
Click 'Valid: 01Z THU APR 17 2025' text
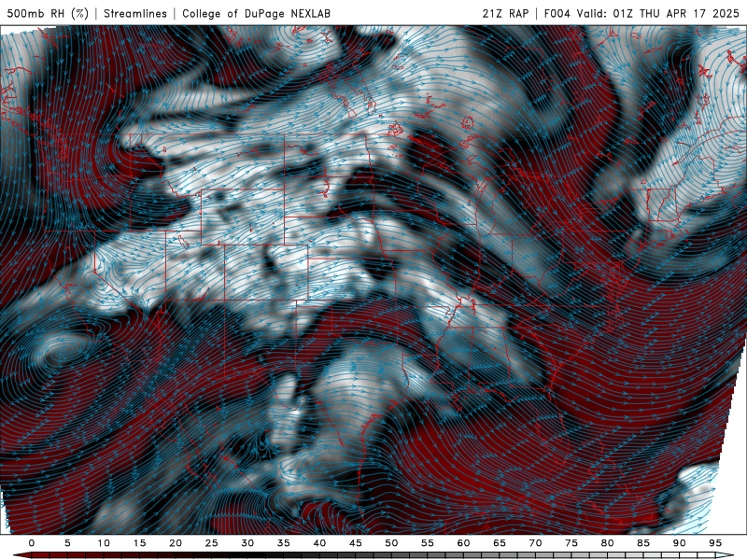(658, 13)
